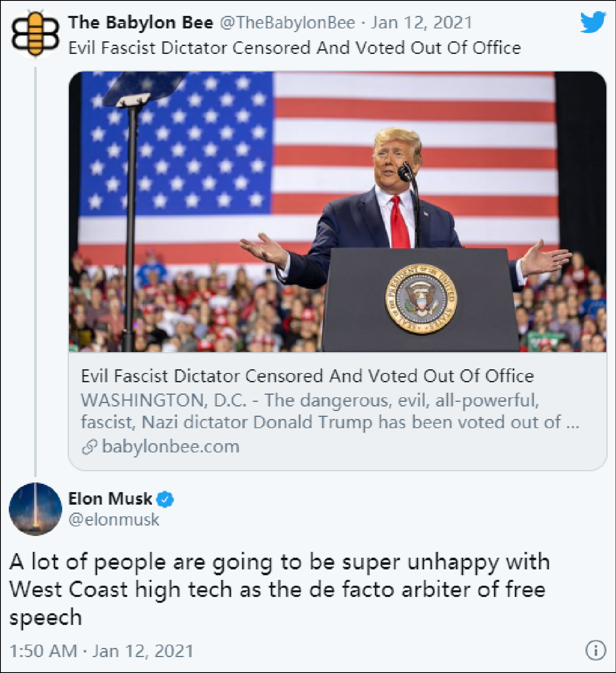Click the WASHINGTON, D.C. article description
The height and width of the screenshot is (673, 616).
click(x=330, y=411)
